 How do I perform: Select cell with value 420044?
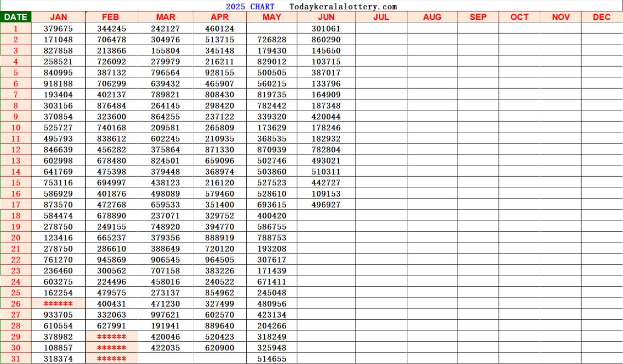tap(326, 117)
